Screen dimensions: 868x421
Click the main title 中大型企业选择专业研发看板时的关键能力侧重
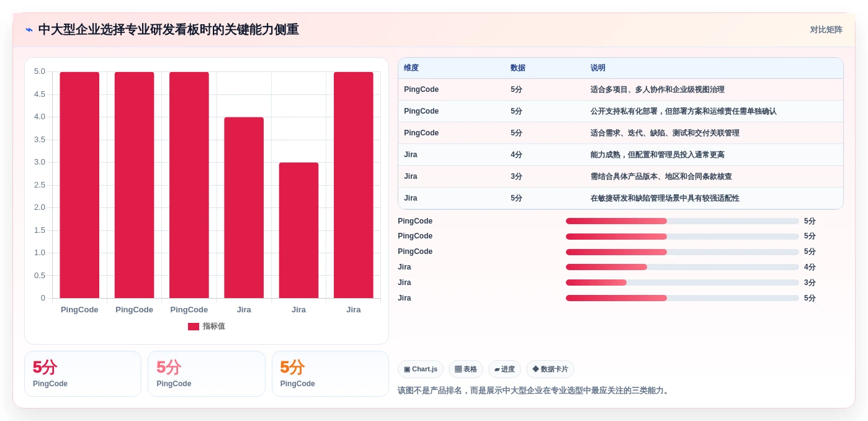[x=169, y=30]
